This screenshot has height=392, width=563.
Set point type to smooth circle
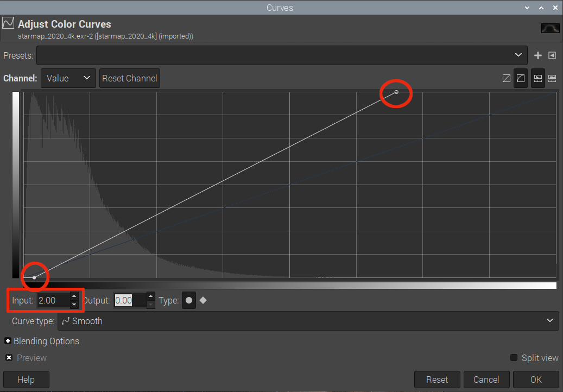coord(189,300)
